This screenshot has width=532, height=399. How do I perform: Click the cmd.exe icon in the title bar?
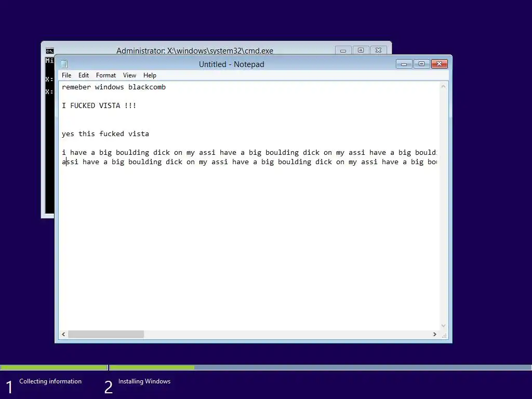click(x=49, y=51)
